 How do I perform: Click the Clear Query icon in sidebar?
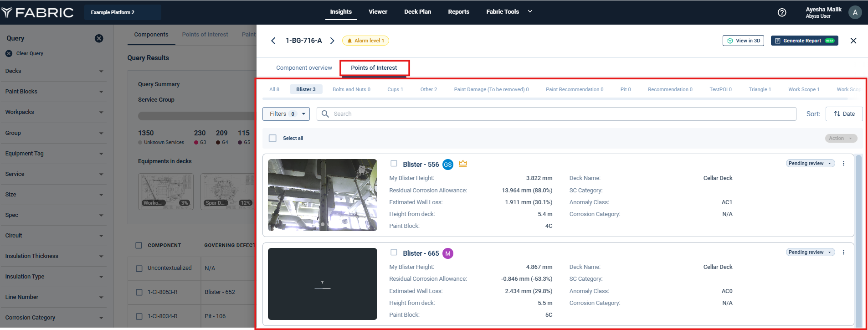pyautogui.click(x=9, y=53)
